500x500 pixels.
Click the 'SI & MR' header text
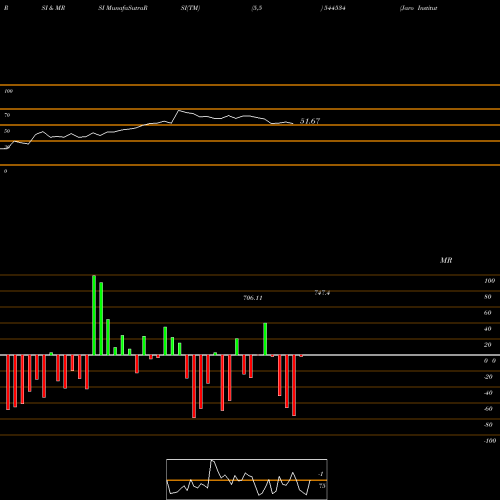click(53, 8)
